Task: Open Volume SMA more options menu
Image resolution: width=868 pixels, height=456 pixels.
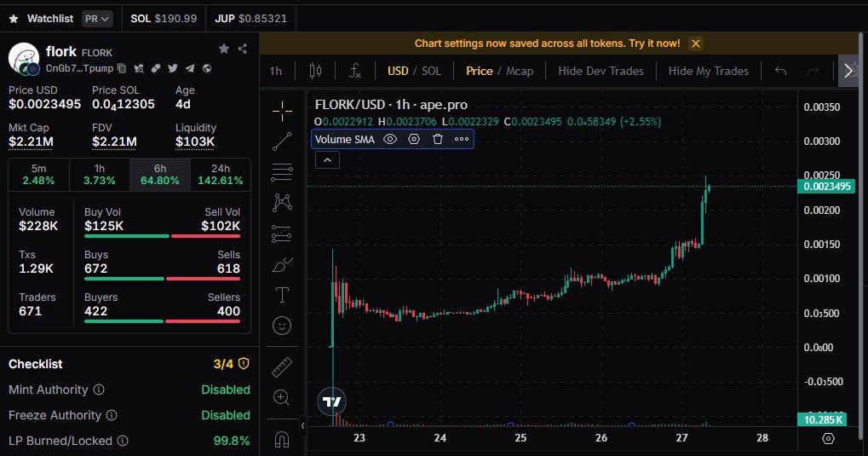Action: point(462,139)
